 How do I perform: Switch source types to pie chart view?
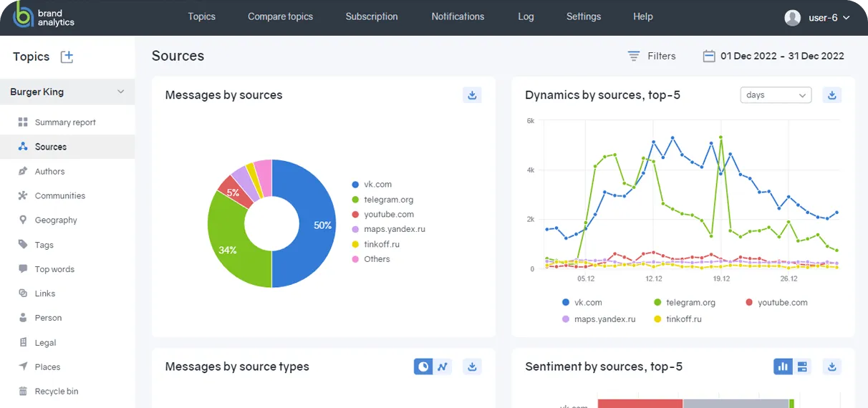click(x=423, y=366)
